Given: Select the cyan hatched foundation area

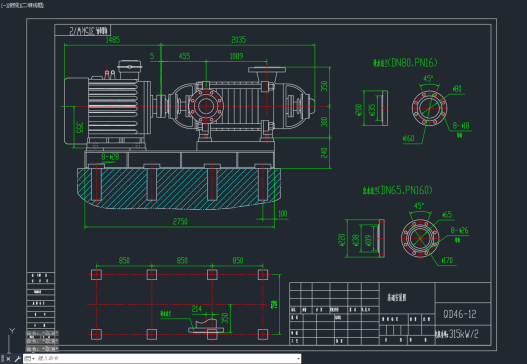Looking at the screenshot, I should [178, 188].
